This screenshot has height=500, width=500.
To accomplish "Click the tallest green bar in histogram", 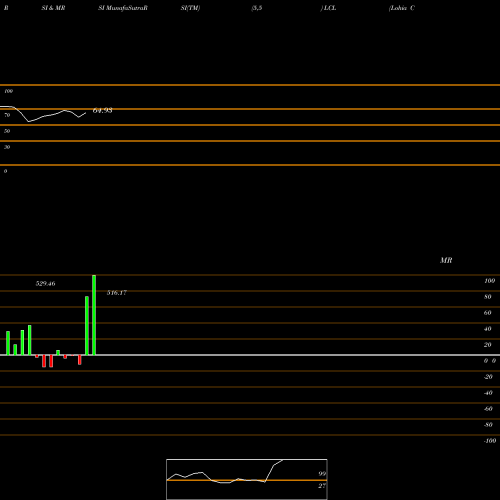I will tap(94, 315).
